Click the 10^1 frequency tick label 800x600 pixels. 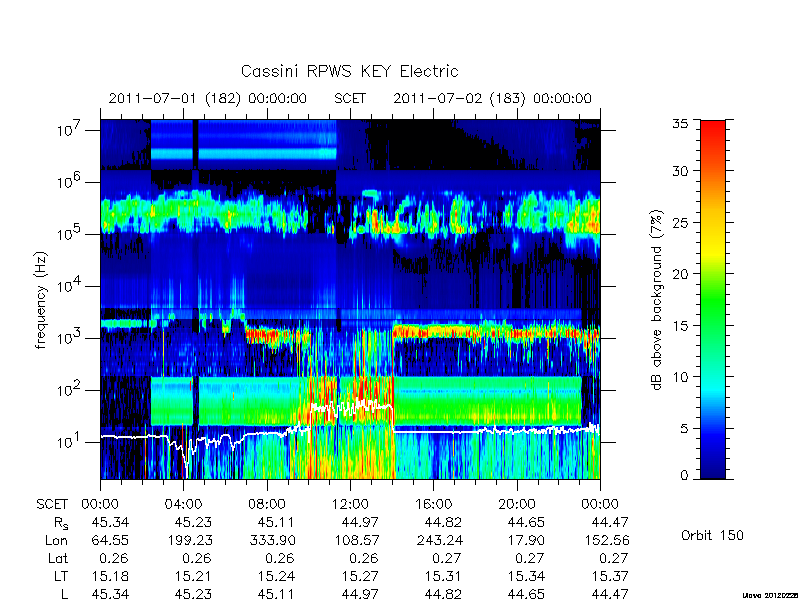point(70,441)
